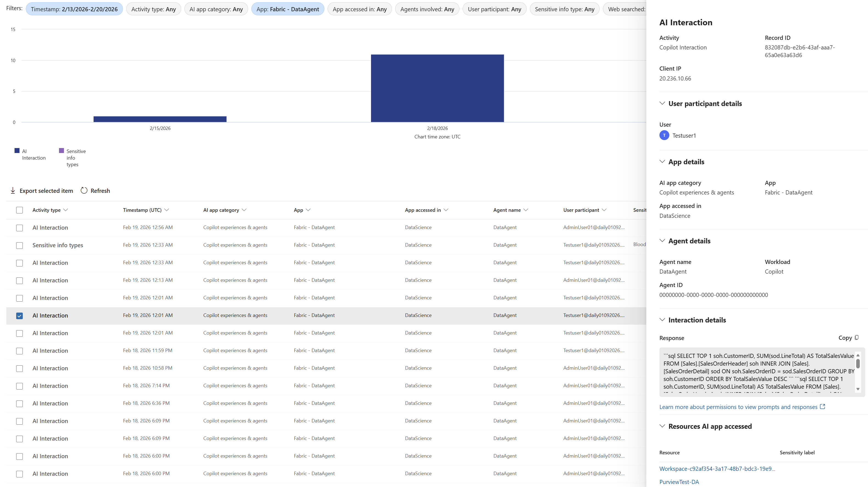Toggle the select-all checkbox in table header

[19, 210]
